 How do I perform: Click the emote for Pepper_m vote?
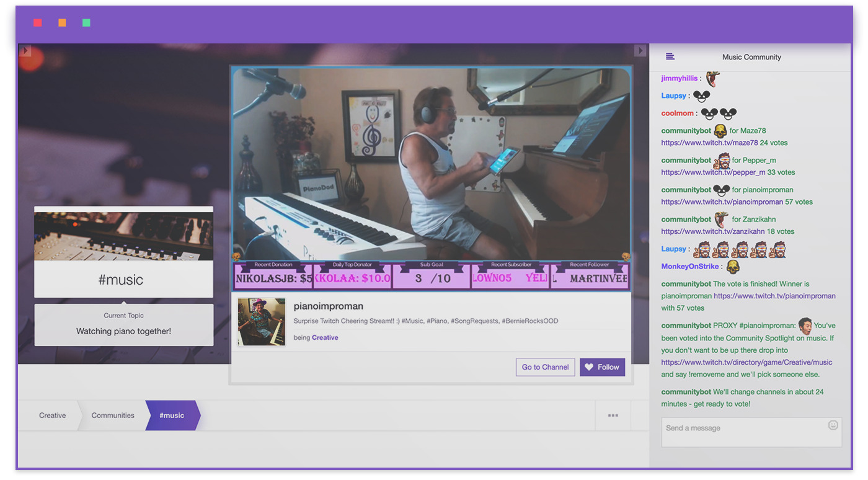pyautogui.click(x=721, y=161)
